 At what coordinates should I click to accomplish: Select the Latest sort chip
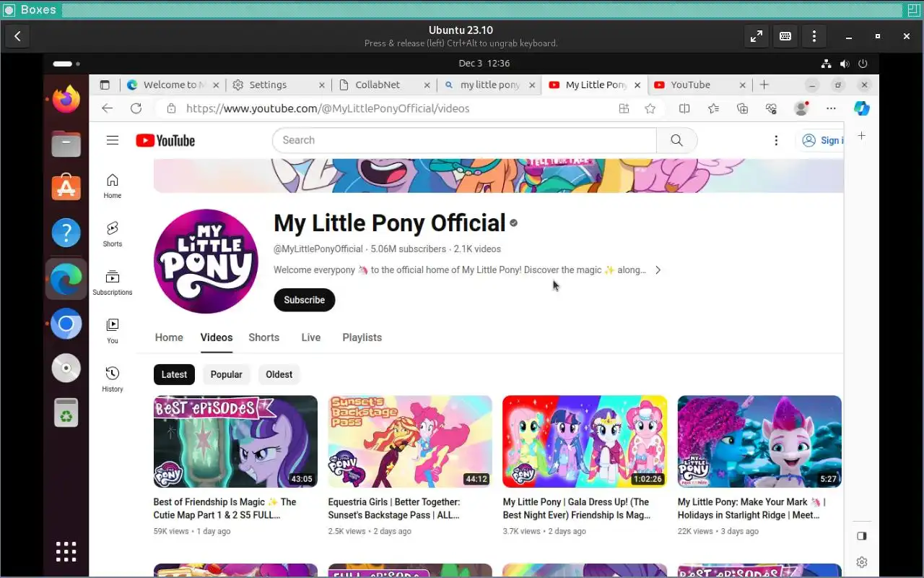(174, 374)
